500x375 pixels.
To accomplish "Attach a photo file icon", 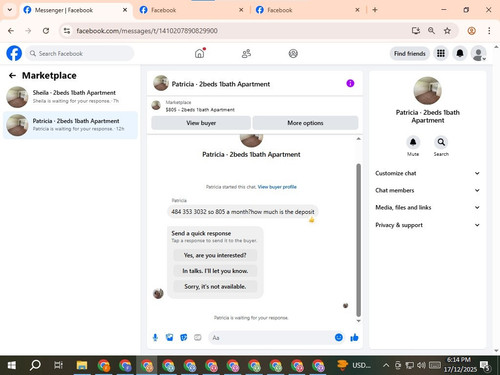I will click(x=169, y=338).
